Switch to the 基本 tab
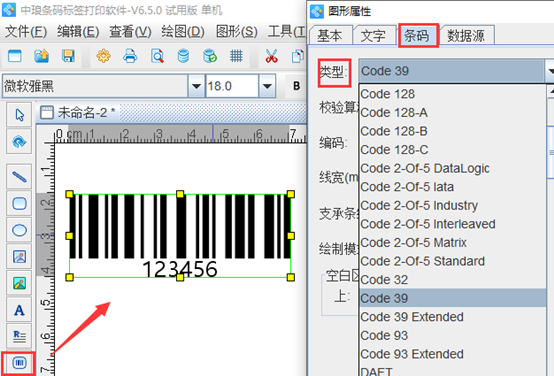Screen dimensions: 554x376 [x=330, y=35]
